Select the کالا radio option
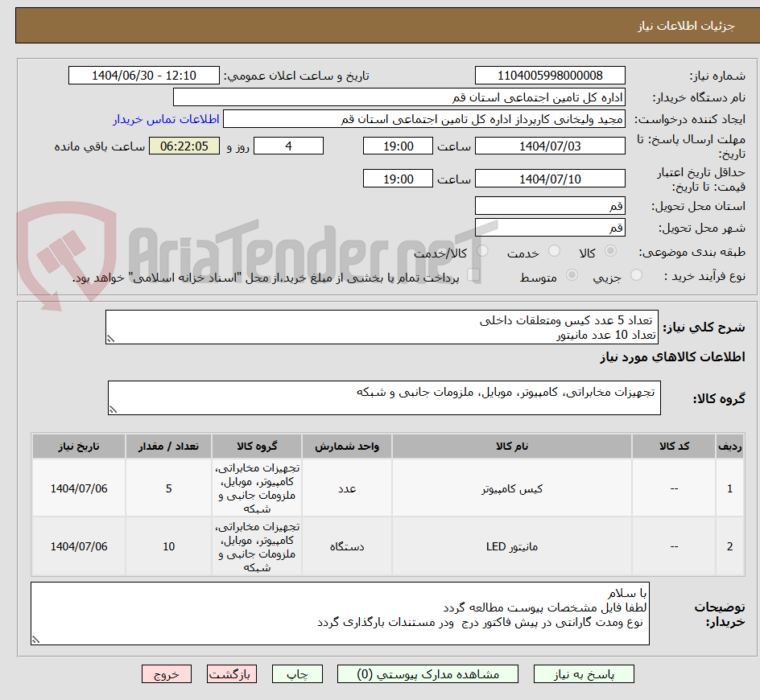The width and height of the screenshot is (760, 700). pos(610,252)
